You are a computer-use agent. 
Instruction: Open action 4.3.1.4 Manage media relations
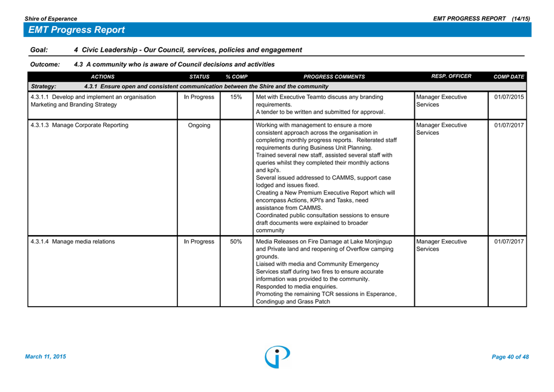(x=72, y=242)
